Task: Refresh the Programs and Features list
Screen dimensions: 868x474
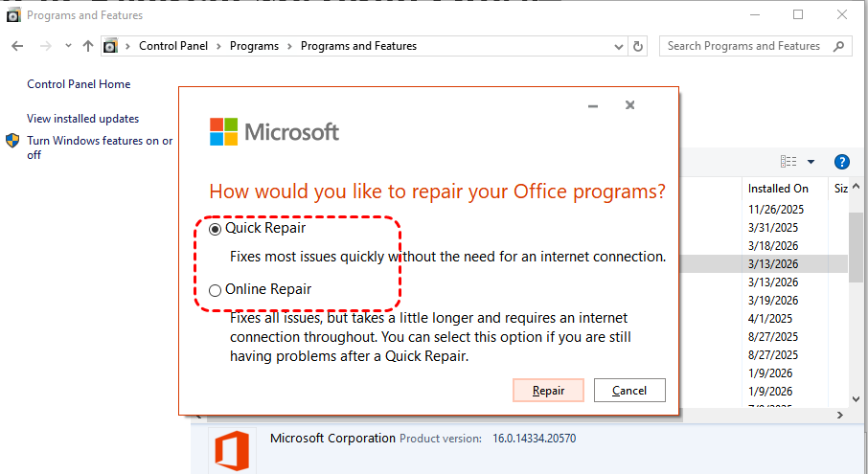Action: point(639,46)
